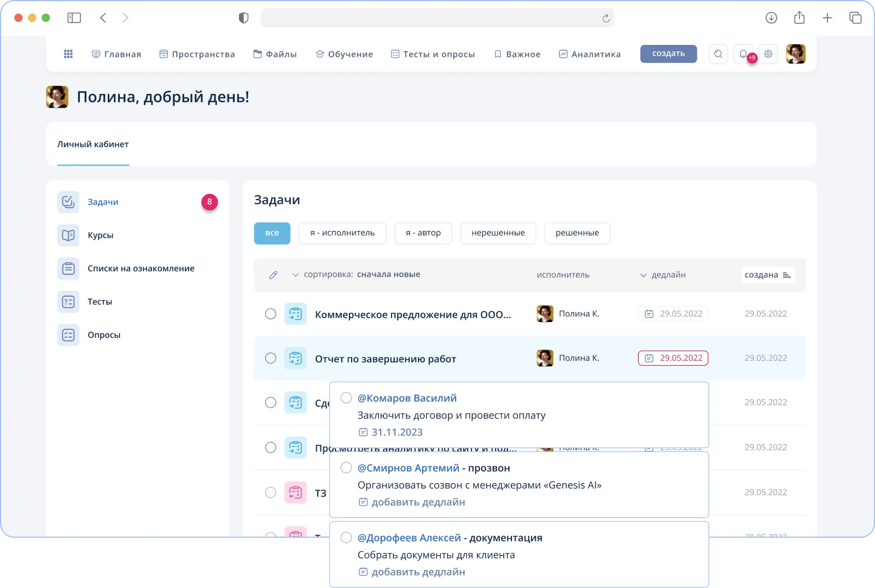
Task: Click red deadline 29.05.2022 of Отчет task
Action: (673, 358)
